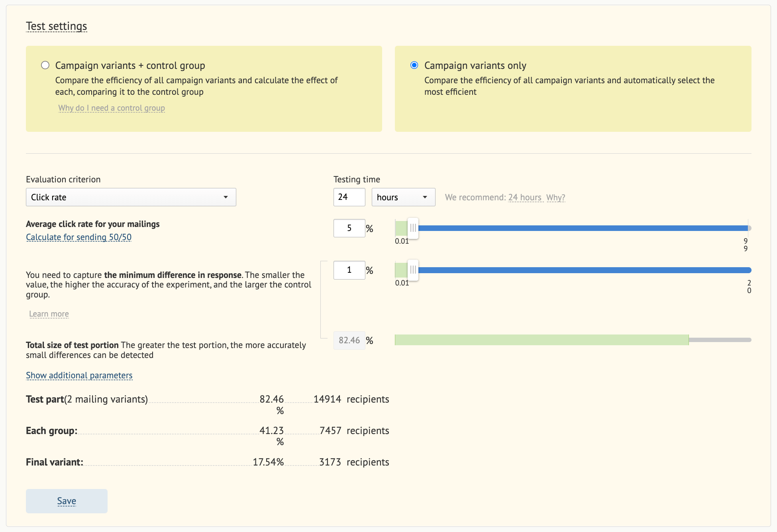777x532 pixels.
Task: Expand Show additional parameters
Action: pyautogui.click(x=79, y=376)
